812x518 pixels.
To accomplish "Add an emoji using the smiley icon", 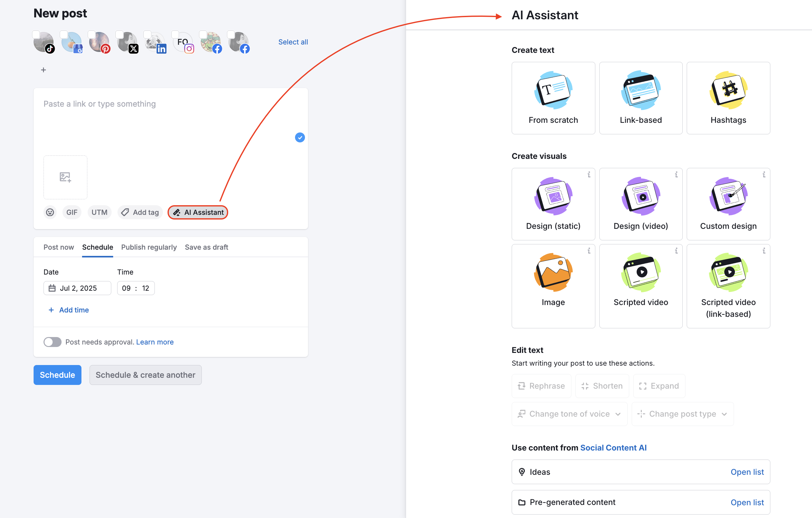I will click(50, 212).
